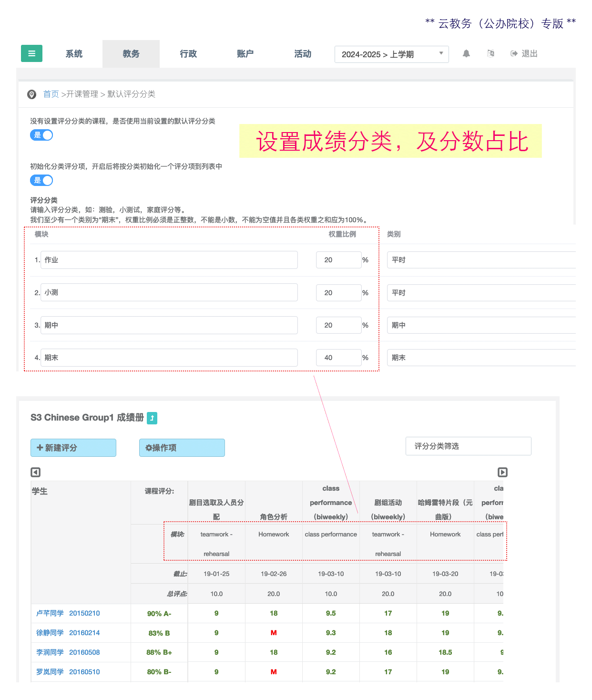Open category dropdown for 作业 row
Image resolution: width=592 pixels, height=700 pixels.
(x=481, y=260)
